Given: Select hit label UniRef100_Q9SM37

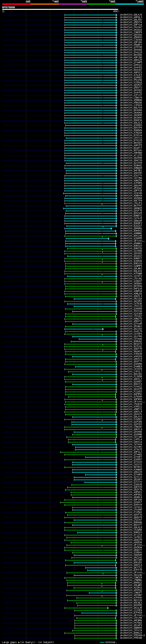Looking at the screenshot, I should pos(131,85).
